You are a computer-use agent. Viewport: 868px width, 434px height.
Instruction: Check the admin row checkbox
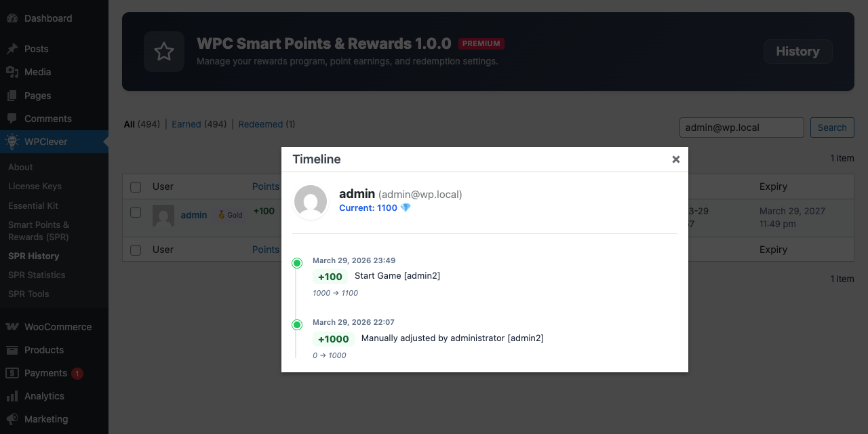tap(136, 212)
